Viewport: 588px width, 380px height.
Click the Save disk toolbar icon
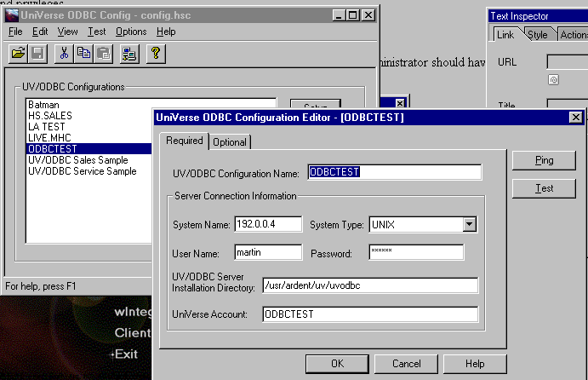point(37,54)
